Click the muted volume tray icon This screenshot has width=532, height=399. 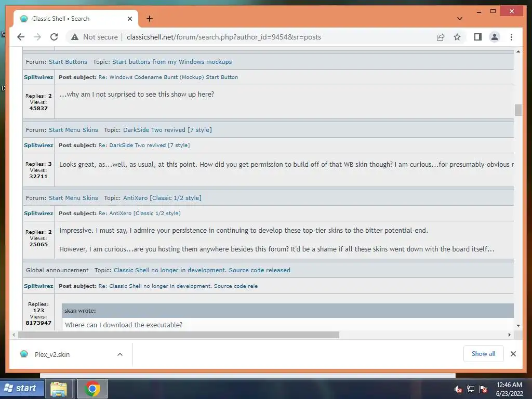[458, 389]
